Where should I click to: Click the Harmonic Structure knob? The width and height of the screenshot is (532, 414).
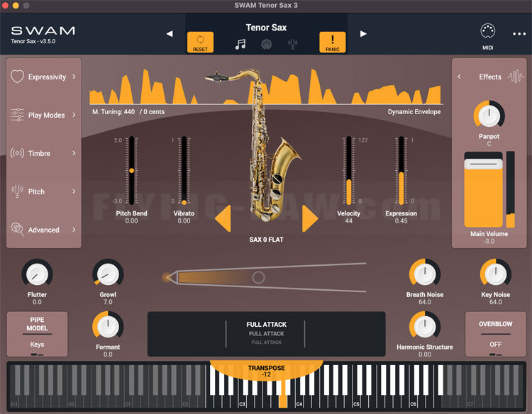425,327
